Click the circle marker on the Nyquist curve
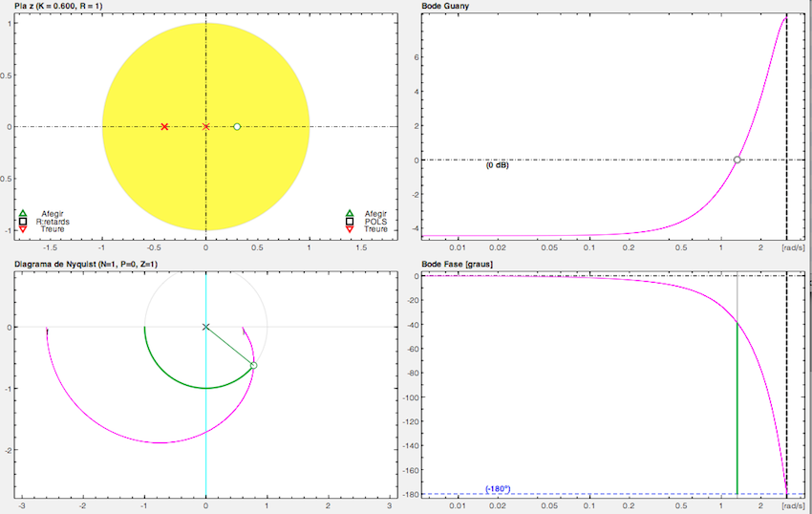812x514 pixels. pos(254,365)
